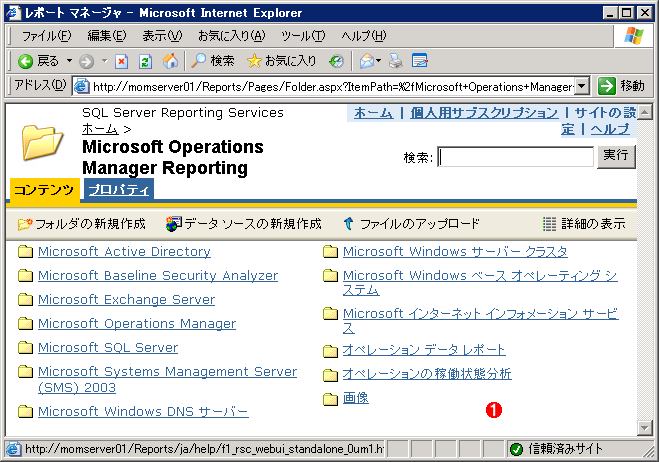Click folder icon beside Microsoft Active Directory
This screenshot has height=462, width=659.
click(26, 251)
